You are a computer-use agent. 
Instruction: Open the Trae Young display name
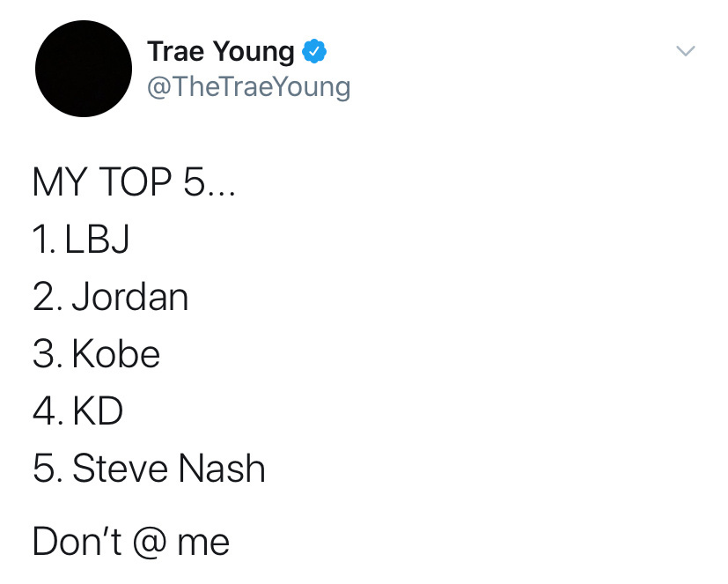(221, 52)
